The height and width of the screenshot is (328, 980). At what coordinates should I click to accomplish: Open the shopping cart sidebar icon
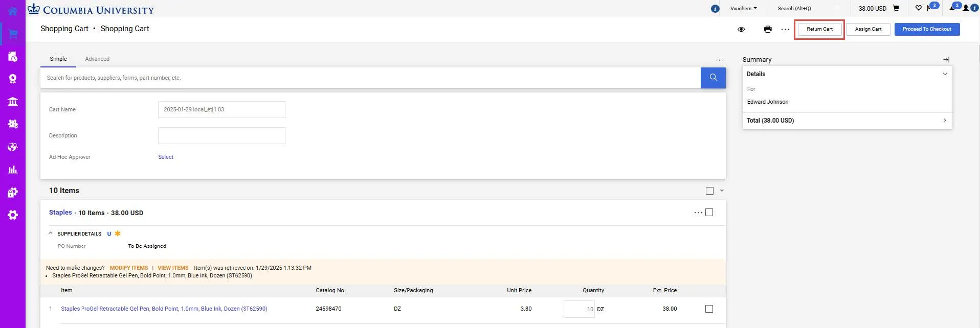click(13, 34)
